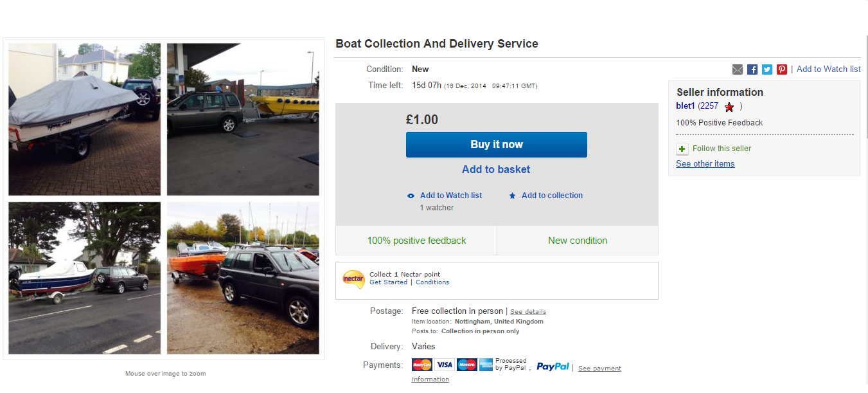Share this listing on Twitter

767,69
